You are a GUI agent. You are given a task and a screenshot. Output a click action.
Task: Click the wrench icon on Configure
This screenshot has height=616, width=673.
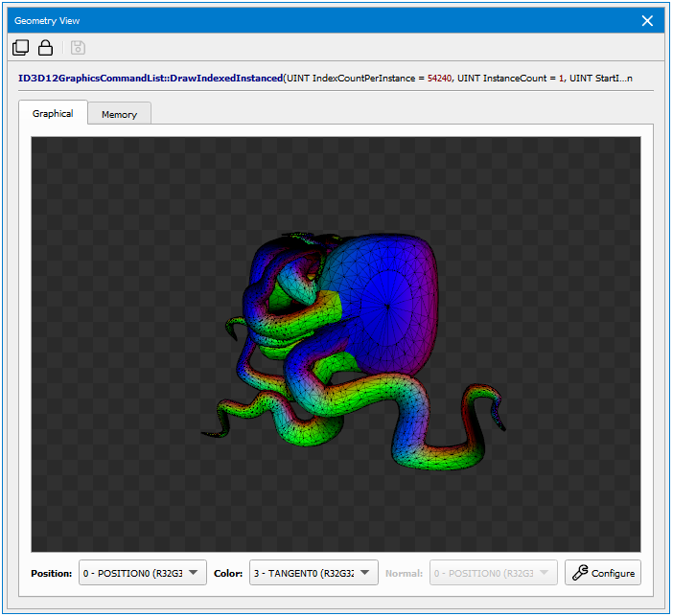[579, 573]
